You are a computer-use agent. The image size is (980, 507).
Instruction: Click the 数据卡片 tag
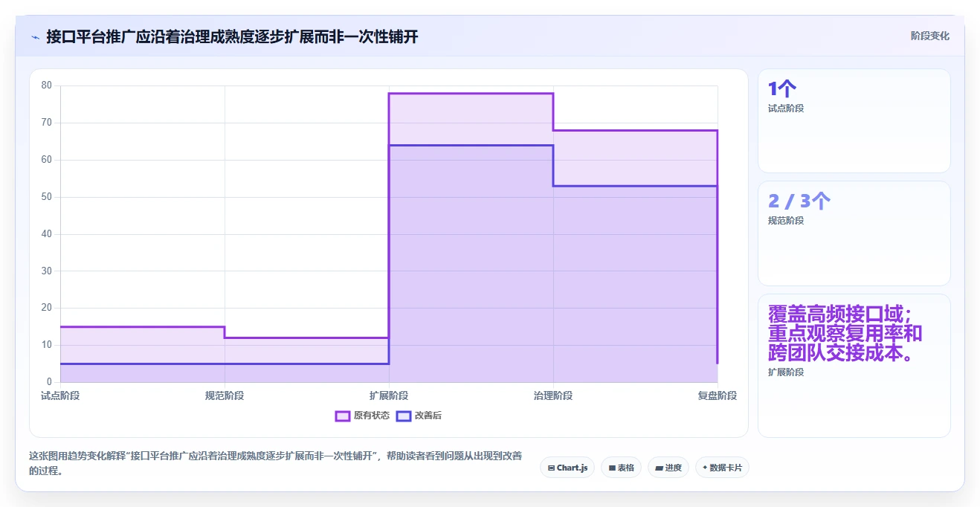(x=722, y=468)
